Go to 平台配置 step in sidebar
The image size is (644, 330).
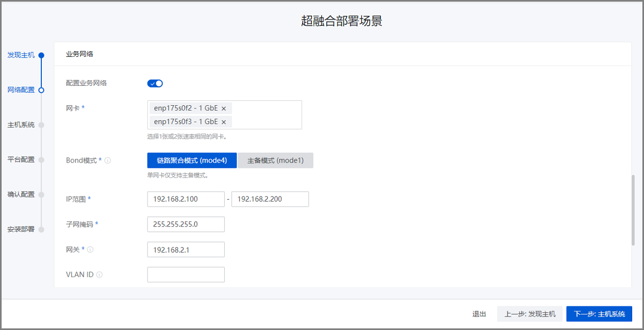(21, 159)
